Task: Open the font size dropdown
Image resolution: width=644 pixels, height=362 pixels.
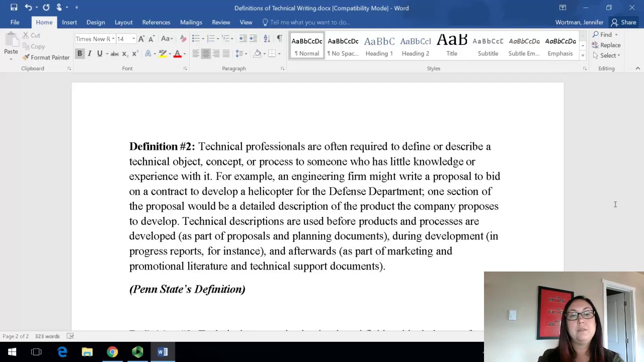Action: point(133,39)
